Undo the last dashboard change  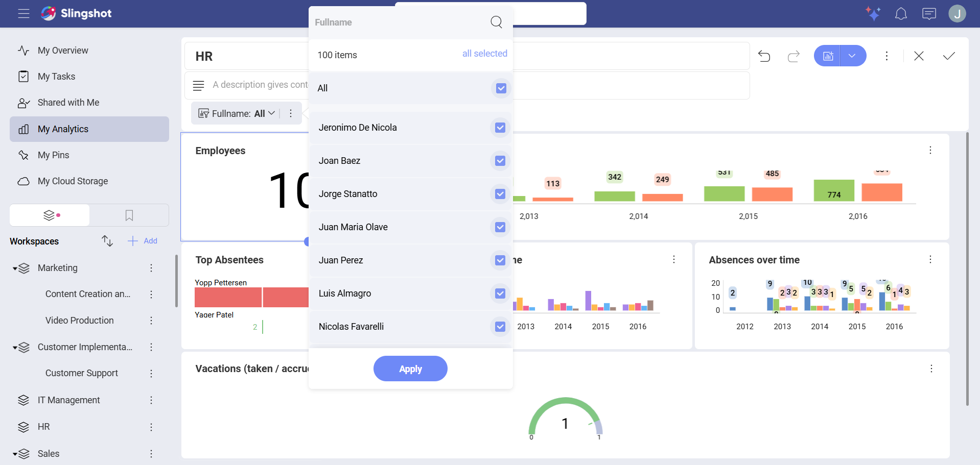click(x=764, y=56)
